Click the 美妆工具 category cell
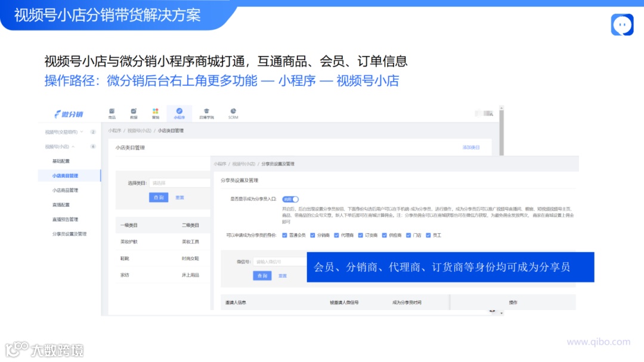This screenshot has width=644, height=362. 191,242
